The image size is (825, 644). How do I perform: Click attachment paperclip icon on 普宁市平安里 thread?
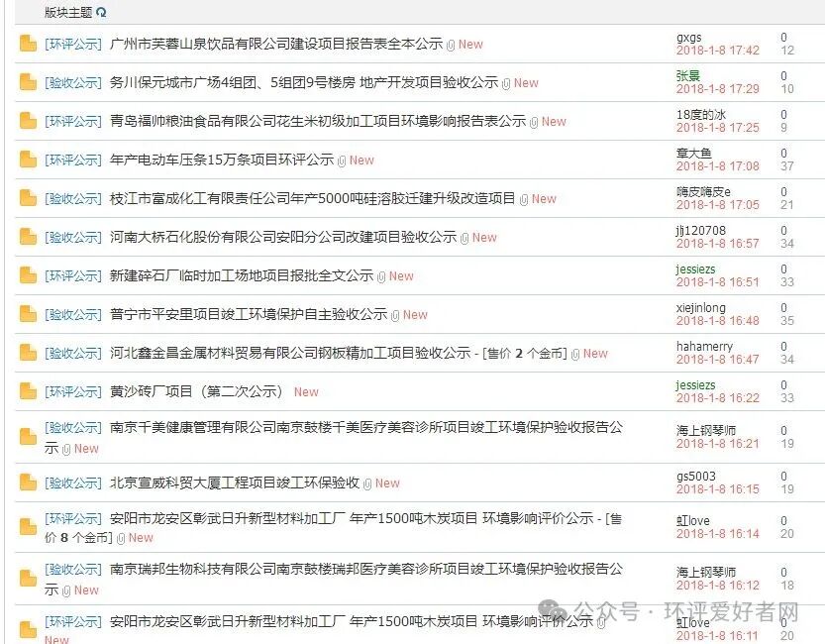coord(395,316)
